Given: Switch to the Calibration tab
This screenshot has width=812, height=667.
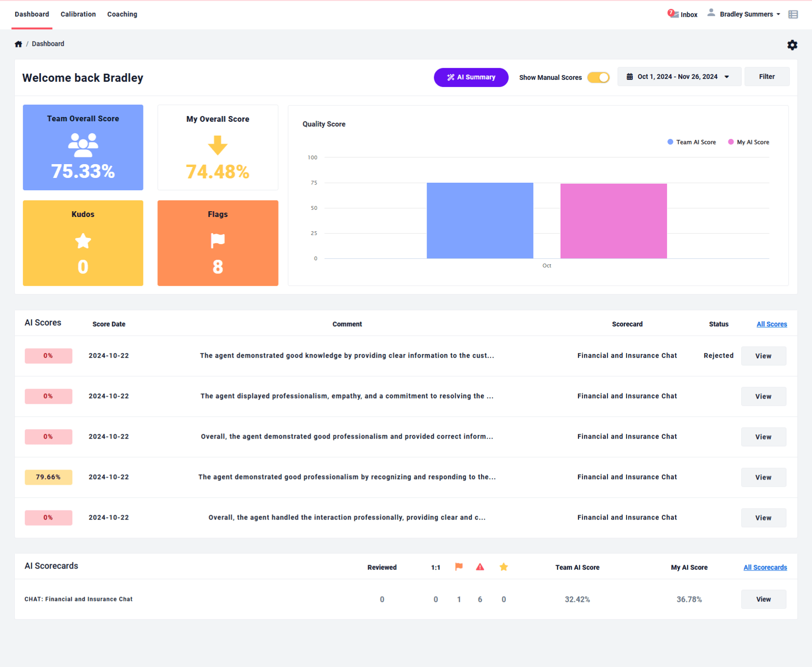Looking at the screenshot, I should click(x=78, y=14).
